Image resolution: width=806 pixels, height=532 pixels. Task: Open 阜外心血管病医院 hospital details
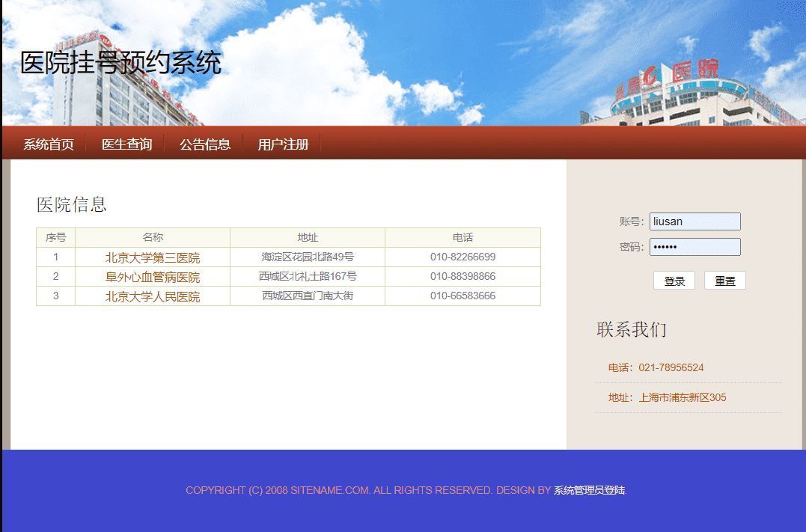[x=153, y=276]
